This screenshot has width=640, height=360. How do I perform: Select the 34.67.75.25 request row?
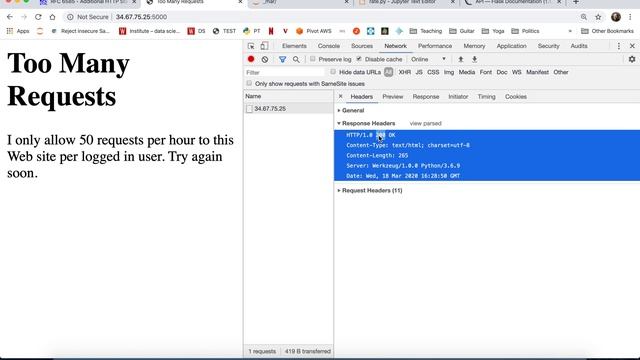[289, 109]
